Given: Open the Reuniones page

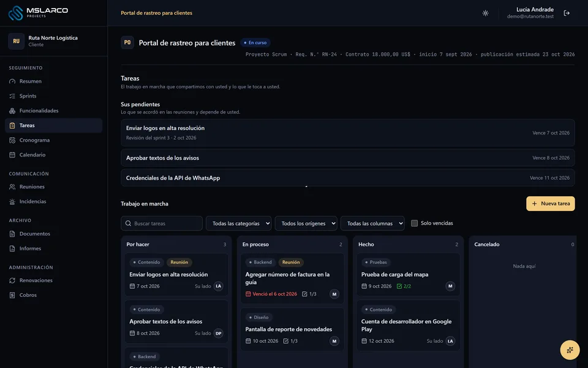Looking at the screenshot, I should (x=54, y=186).
